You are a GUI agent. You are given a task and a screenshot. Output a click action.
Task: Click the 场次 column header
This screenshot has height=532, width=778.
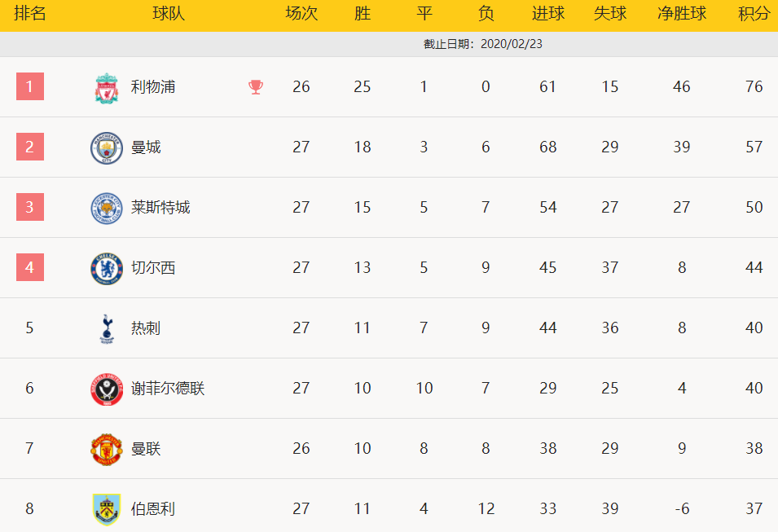[301, 13]
